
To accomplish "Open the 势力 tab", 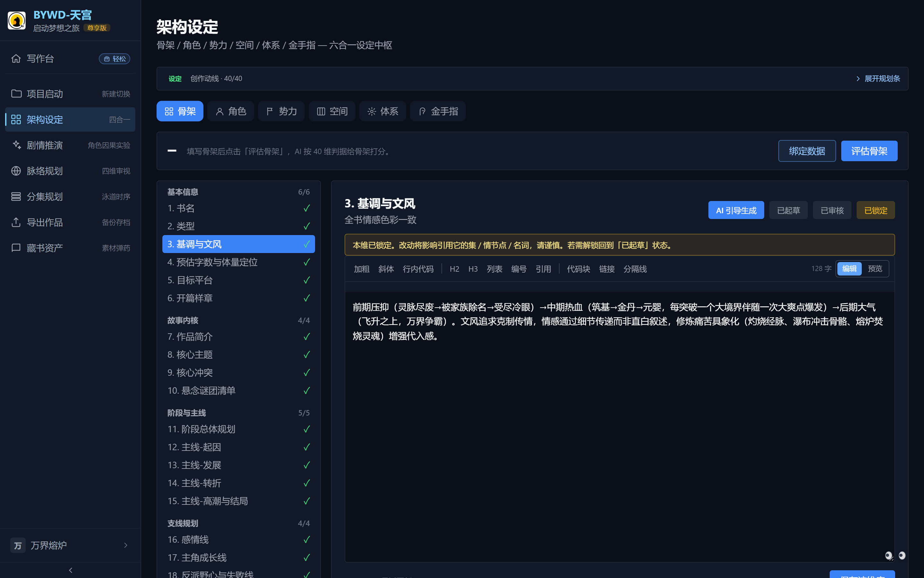I will pos(281,111).
